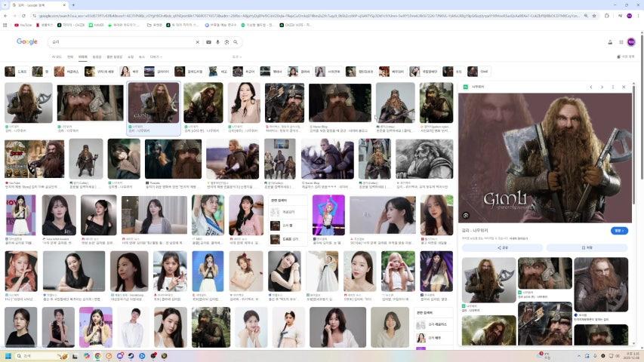Open the Chrome tab search dropdown arrow
644x362 pixels.
coord(5,5)
